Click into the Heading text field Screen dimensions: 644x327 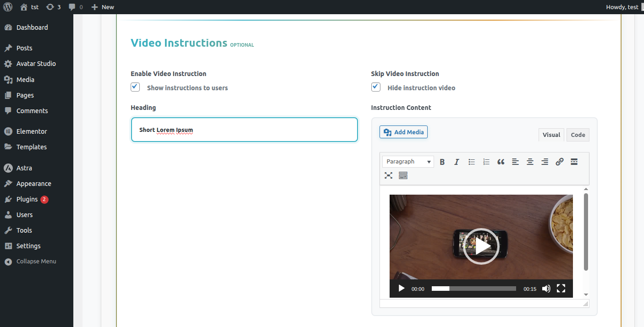click(x=244, y=130)
